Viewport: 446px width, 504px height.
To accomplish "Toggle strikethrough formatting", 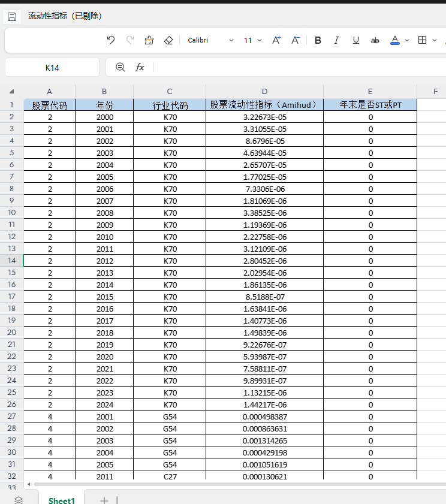I will tap(375, 41).
